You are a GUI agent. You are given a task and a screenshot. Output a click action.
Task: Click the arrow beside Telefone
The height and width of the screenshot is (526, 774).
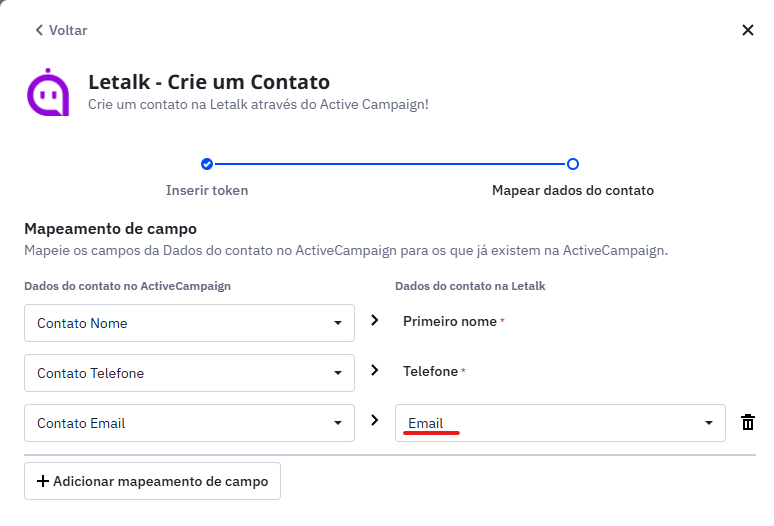(375, 370)
